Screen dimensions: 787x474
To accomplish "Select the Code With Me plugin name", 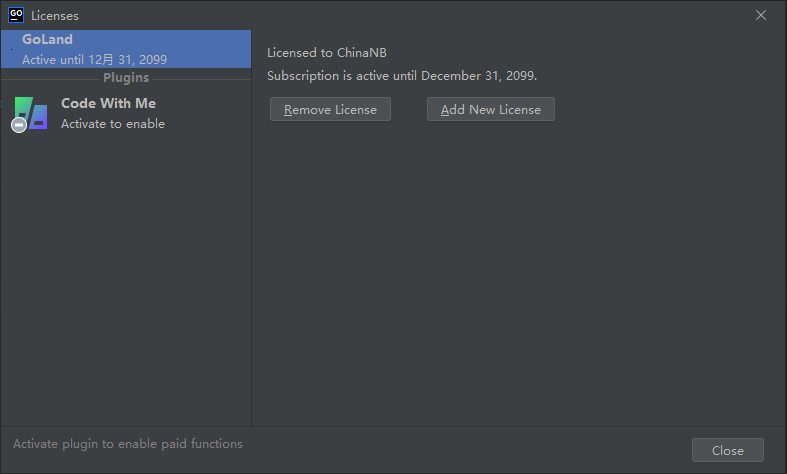I will point(108,103).
